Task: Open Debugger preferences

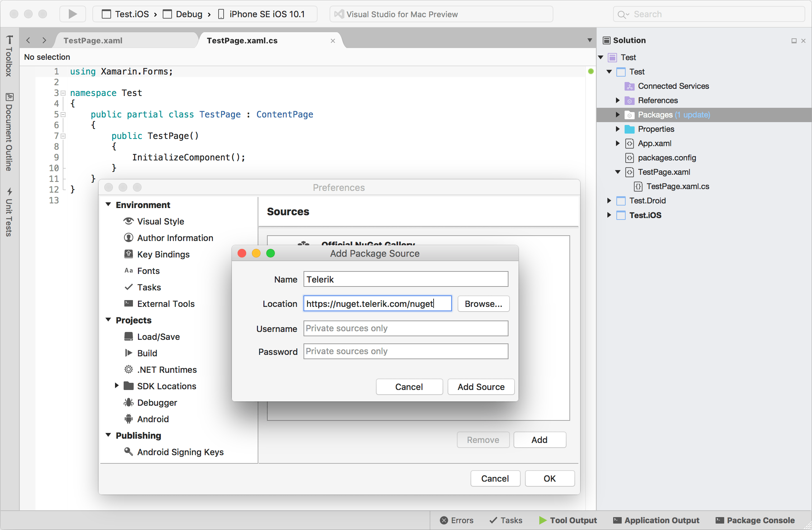Action: [x=150, y=403]
